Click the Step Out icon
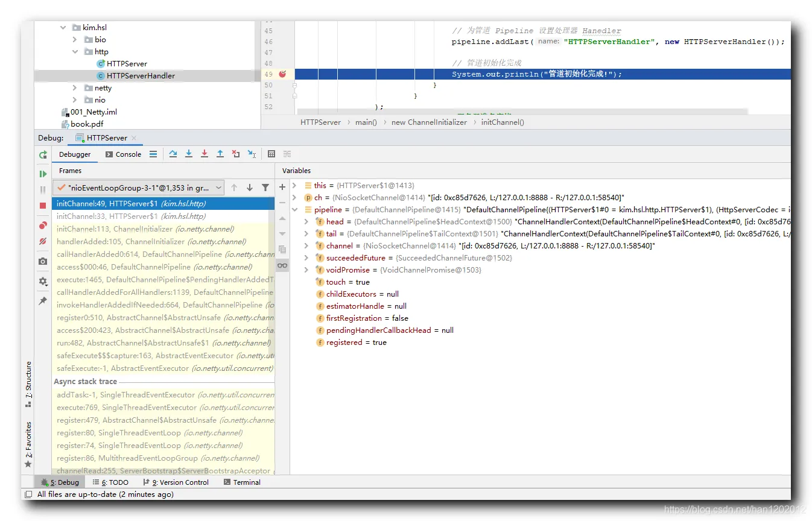The image size is (812, 521). coord(220,154)
